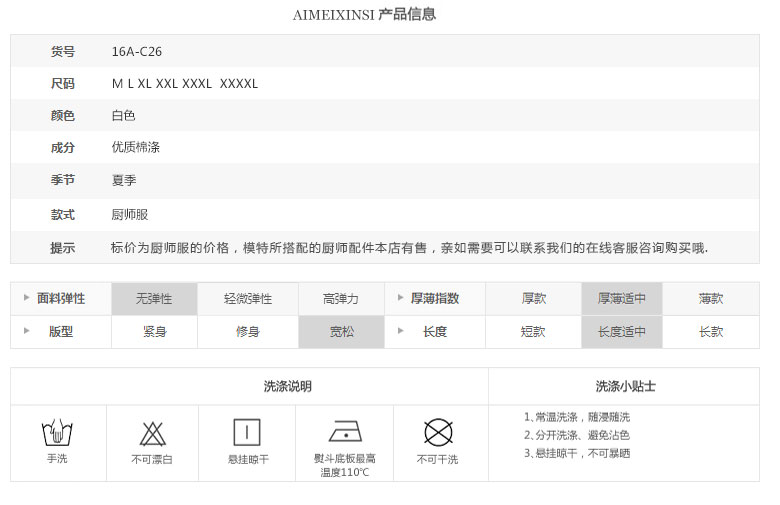
Task: Click tip 1 常温洗涤，随浸随洗
Action: pos(577,417)
